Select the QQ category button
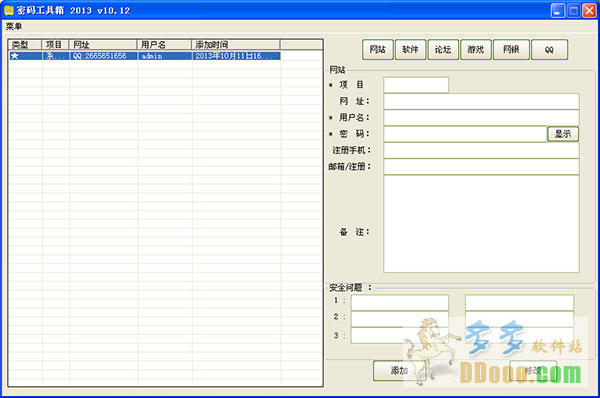Image resolution: width=600 pixels, height=398 pixels. pyautogui.click(x=549, y=50)
